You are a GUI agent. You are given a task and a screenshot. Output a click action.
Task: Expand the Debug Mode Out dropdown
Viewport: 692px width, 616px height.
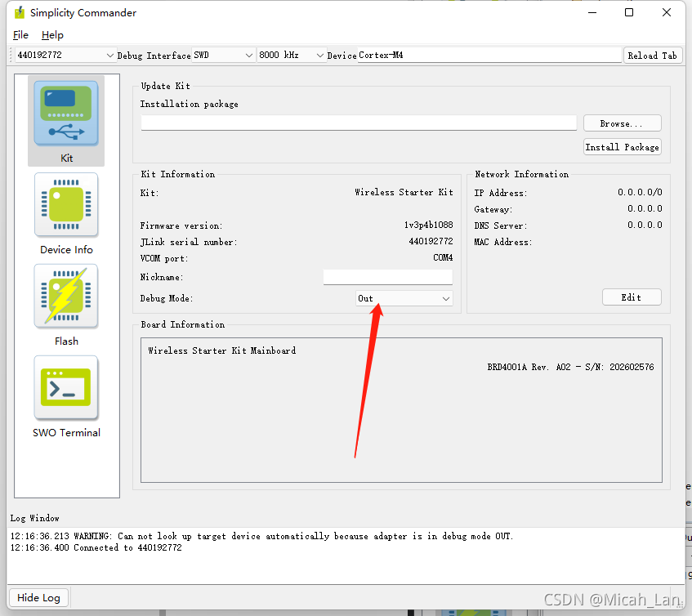click(404, 299)
